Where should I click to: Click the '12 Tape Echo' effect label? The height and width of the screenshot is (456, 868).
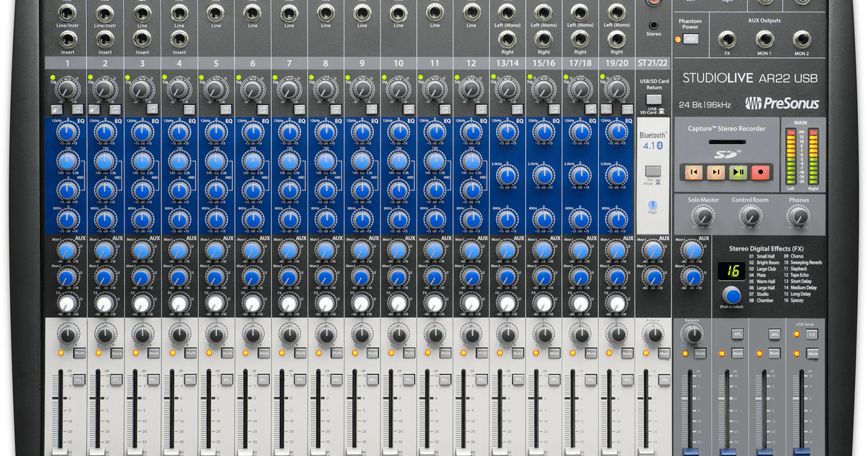click(x=796, y=275)
